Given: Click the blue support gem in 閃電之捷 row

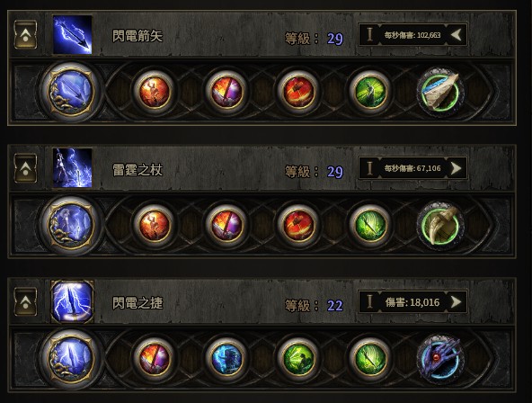Looking at the screenshot, I should (226, 358).
